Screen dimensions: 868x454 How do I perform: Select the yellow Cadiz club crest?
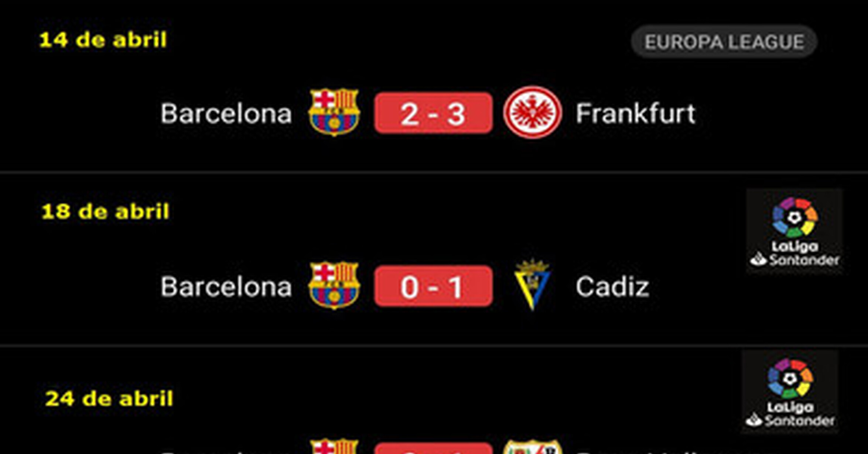coord(532,285)
